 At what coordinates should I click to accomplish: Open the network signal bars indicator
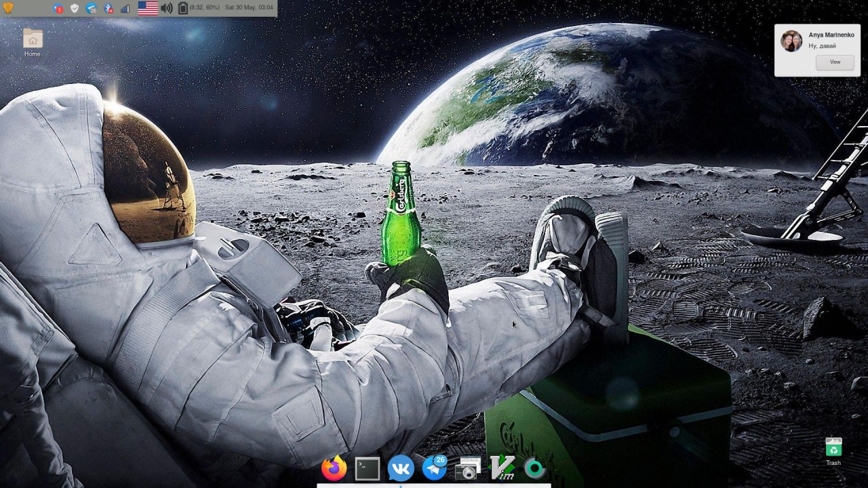coord(125,9)
